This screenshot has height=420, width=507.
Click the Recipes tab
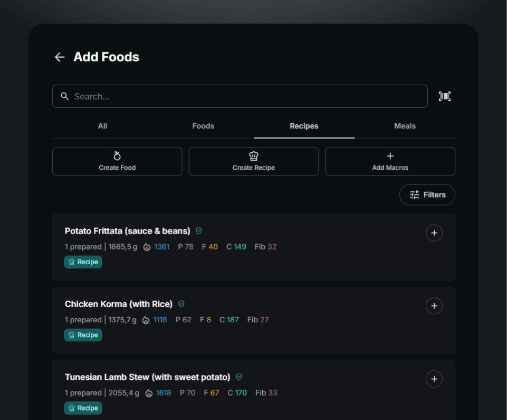pos(304,126)
